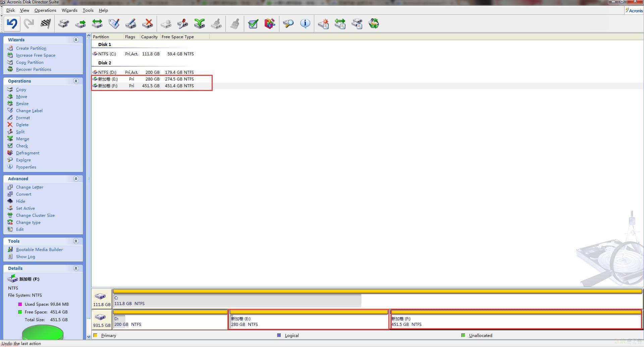Click the Split partition knife icon
The height and width of the screenshot is (347, 644).
pyautogui.click(x=183, y=23)
